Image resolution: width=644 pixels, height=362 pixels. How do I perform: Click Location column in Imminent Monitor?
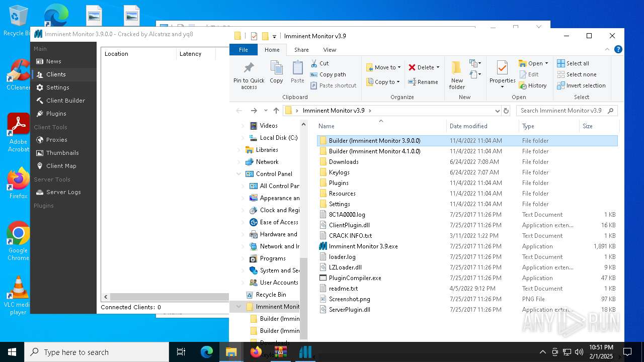(138, 54)
